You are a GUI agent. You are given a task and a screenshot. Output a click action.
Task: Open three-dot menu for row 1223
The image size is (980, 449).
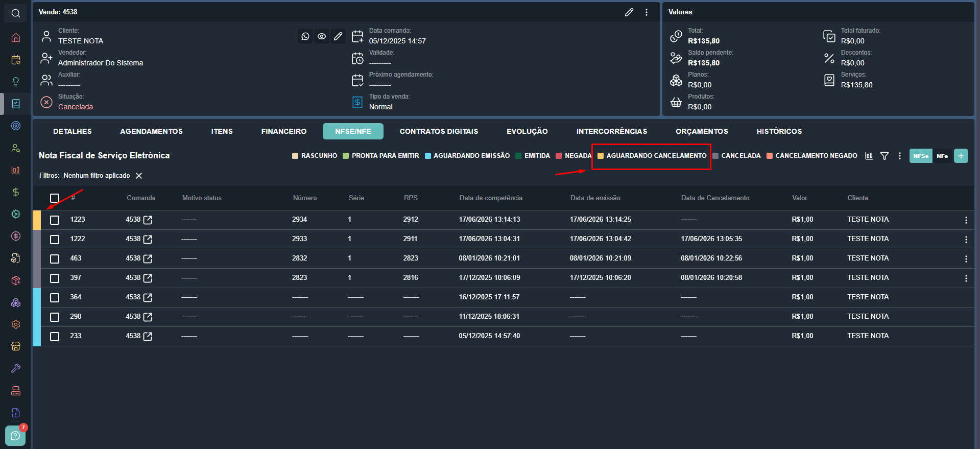click(966, 220)
